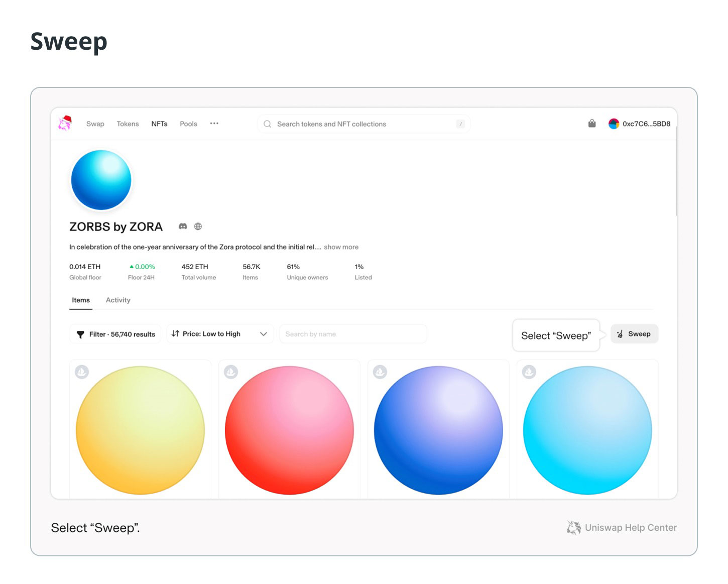The image size is (728, 584).
Task: Click the 452 ETH total volume value
Action: click(195, 267)
